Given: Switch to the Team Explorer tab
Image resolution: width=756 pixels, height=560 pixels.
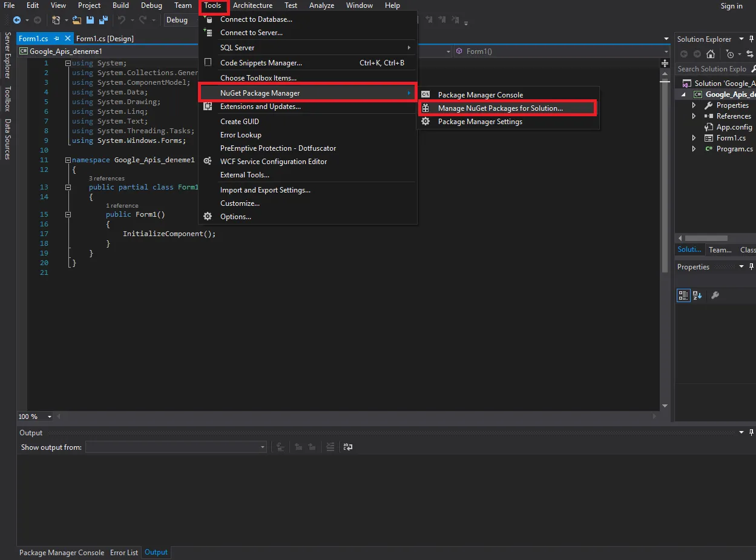Looking at the screenshot, I should pos(720,250).
